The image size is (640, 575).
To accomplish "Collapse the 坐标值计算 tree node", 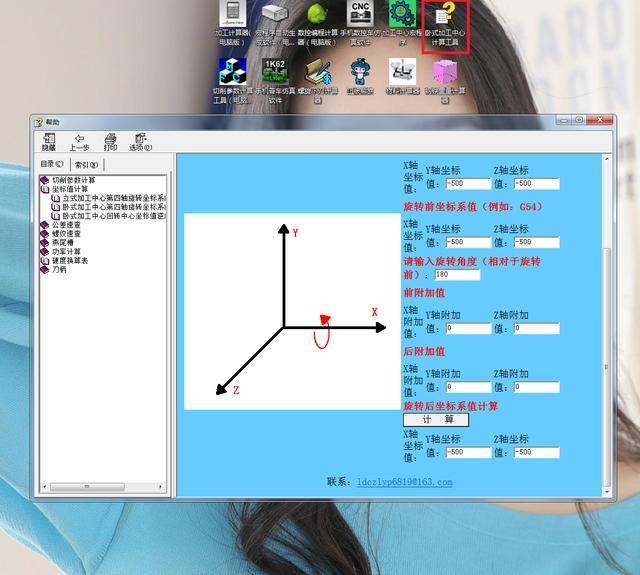I will click(x=45, y=189).
